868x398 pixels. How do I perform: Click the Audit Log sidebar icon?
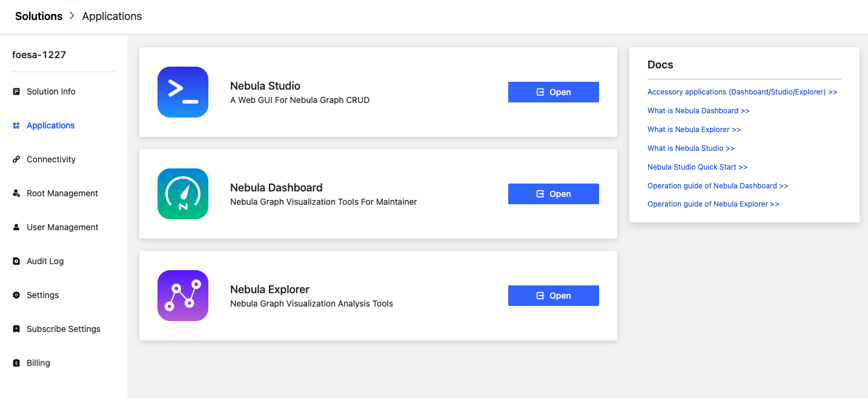(16, 261)
